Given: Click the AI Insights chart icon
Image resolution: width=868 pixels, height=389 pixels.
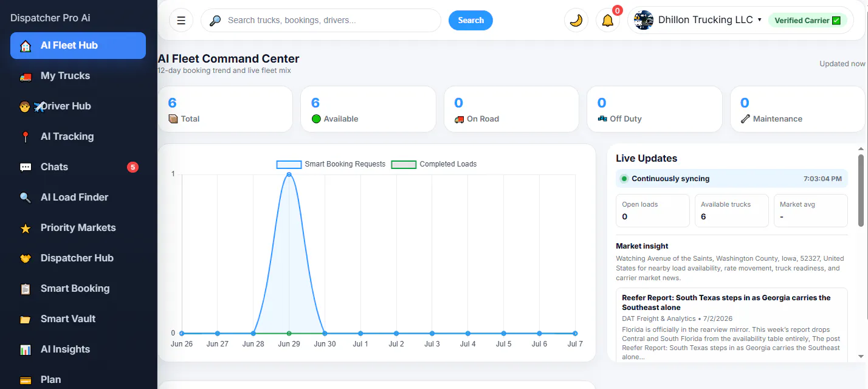Looking at the screenshot, I should 26,350.
